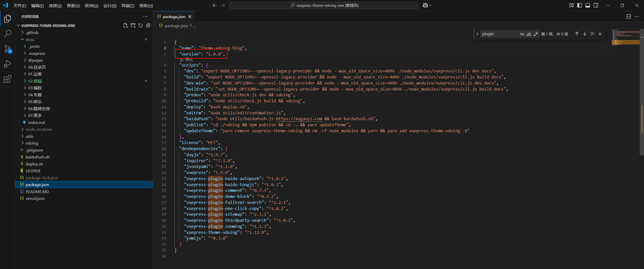Open editor more actions menu

click(637, 17)
